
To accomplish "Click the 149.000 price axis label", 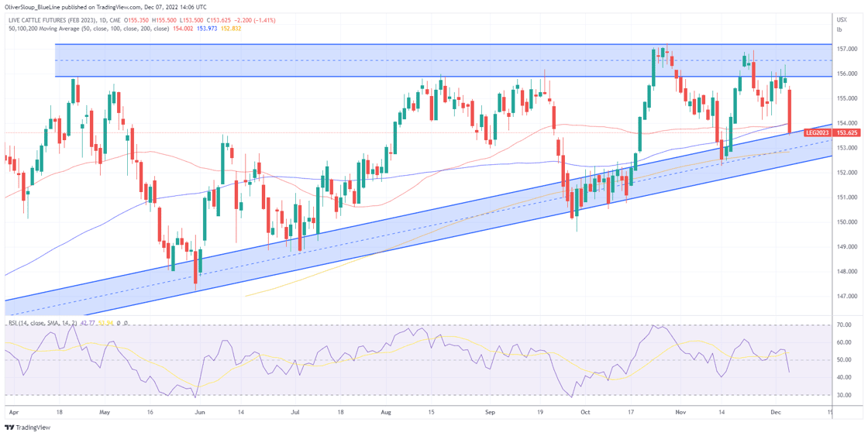I will coord(846,247).
